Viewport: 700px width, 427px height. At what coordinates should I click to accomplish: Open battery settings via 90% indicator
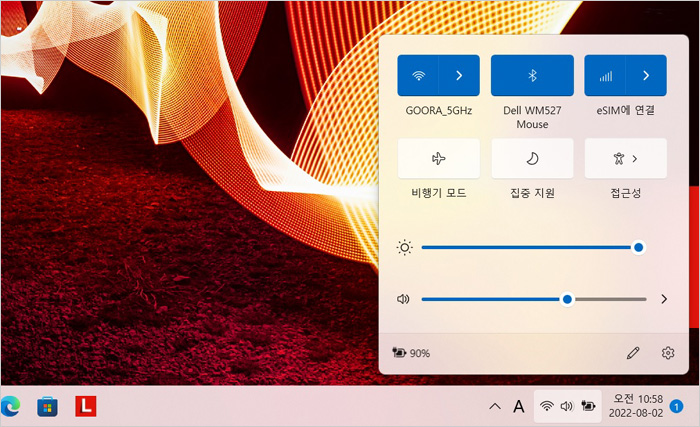[x=411, y=353]
